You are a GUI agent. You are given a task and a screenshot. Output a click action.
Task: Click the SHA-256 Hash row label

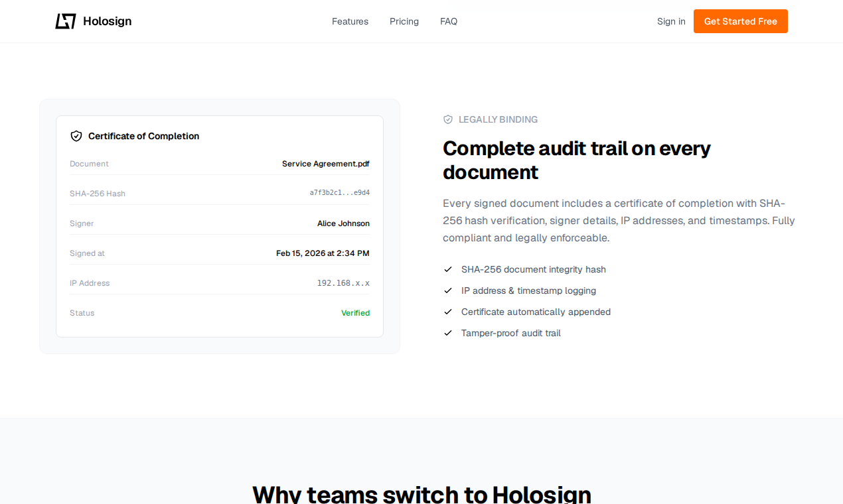click(98, 194)
